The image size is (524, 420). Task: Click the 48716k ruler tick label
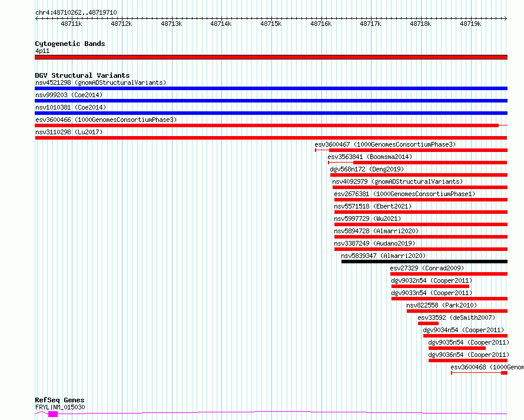(x=321, y=24)
